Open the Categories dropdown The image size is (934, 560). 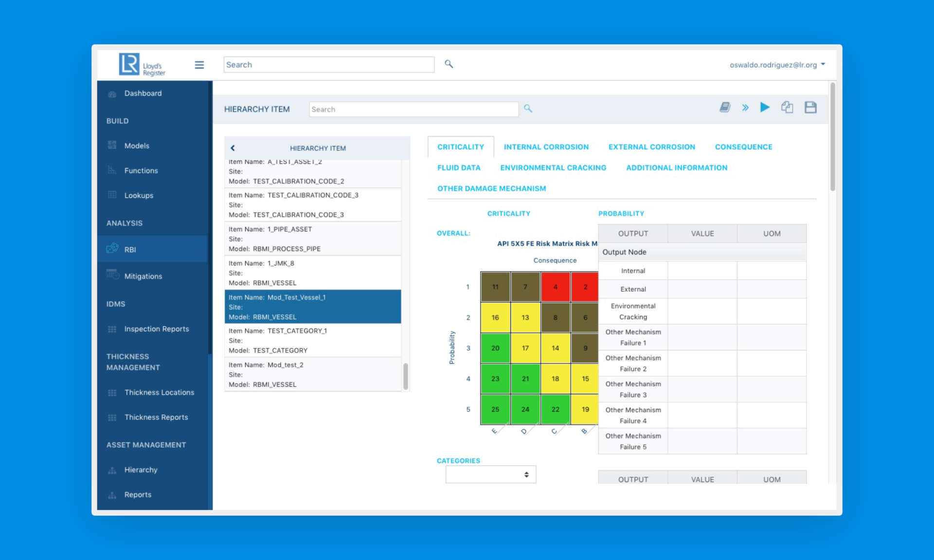pyautogui.click(x=490, y=474)
